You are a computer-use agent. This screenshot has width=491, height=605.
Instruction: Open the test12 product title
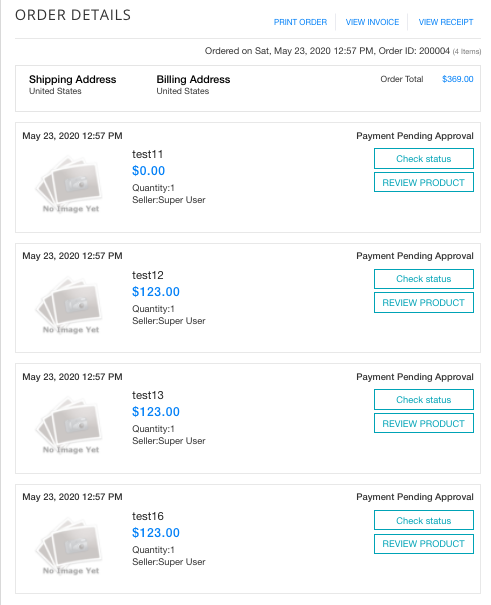pos(147,275)
